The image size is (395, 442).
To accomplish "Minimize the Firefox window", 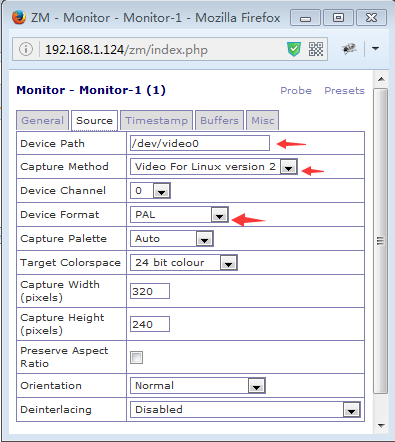I will point(305,18).
